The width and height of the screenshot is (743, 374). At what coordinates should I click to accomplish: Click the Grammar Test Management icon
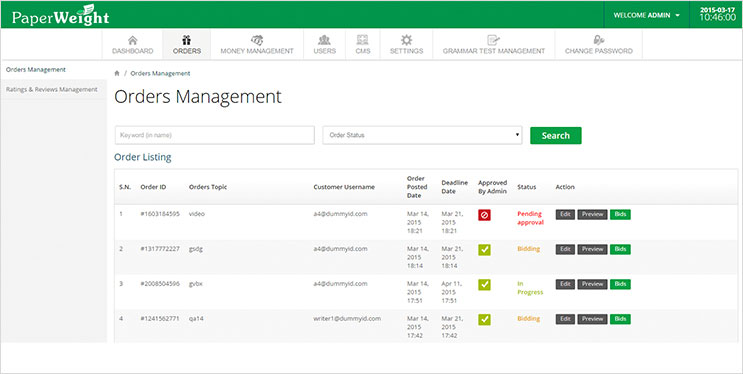(x=494, y=40)
